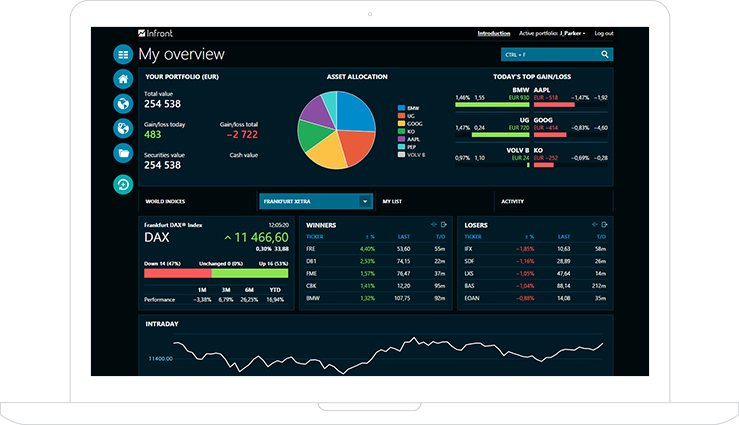Click Gain/loss today value 483
Image resolution: width=739 pixels, height=425 pixels.
[x=153, y=135]
